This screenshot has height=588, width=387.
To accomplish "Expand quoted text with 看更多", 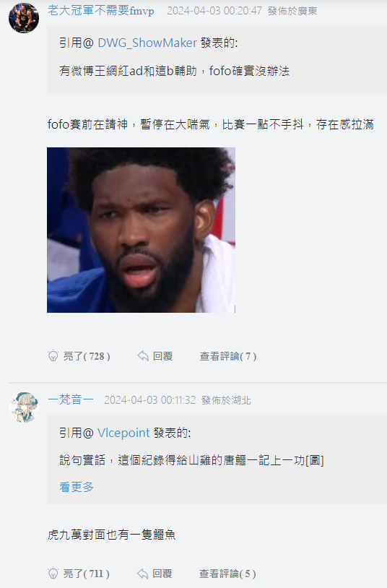I will 77,487.
